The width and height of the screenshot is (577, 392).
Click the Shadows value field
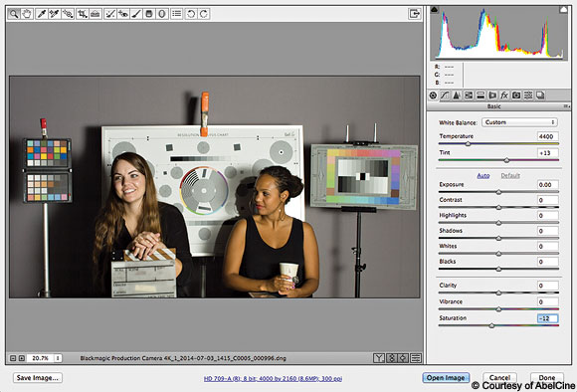point(547,231)
